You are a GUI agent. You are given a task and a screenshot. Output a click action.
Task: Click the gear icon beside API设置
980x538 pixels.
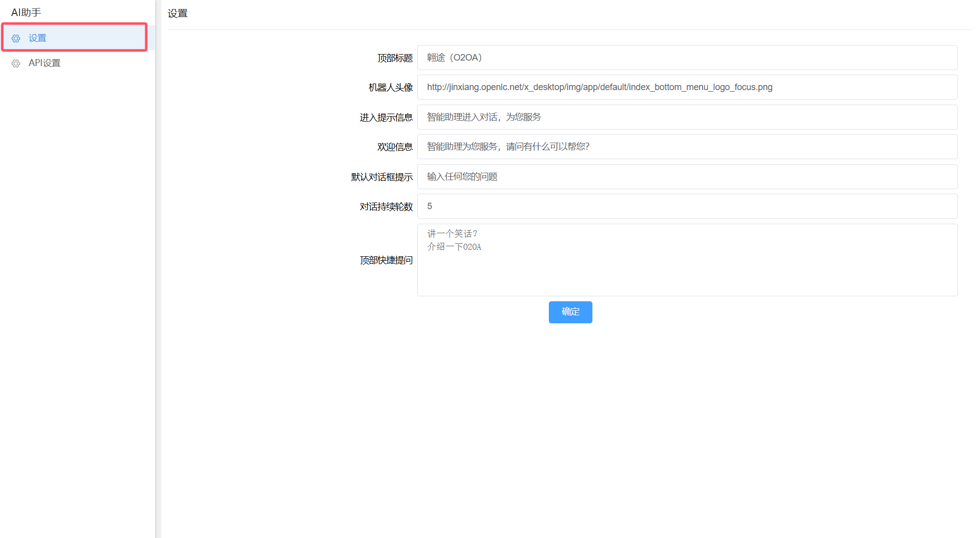(16, 64)
